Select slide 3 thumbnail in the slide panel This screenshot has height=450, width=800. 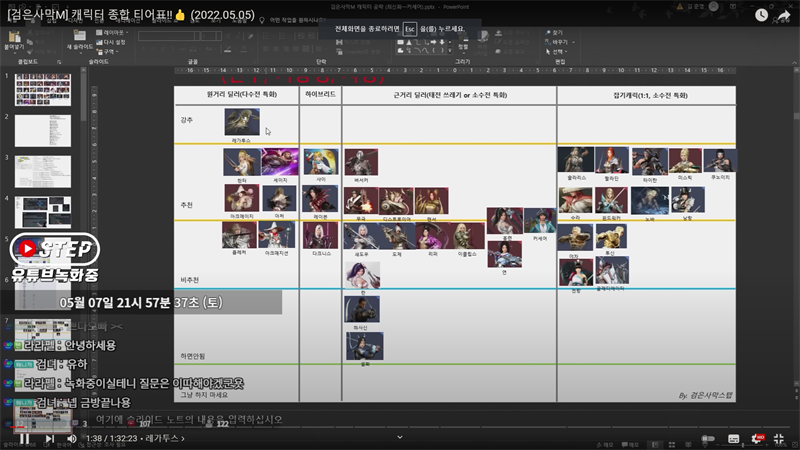click(x=41, y=172)
